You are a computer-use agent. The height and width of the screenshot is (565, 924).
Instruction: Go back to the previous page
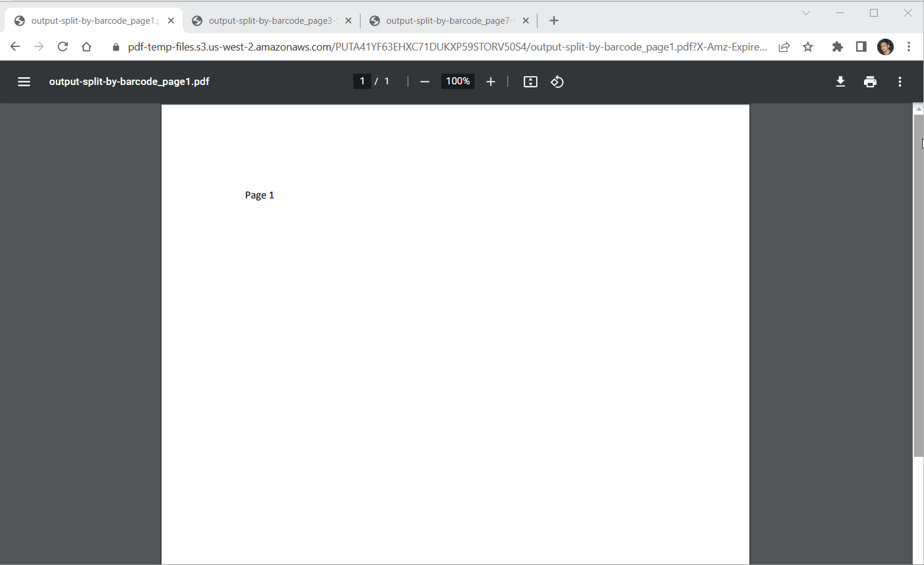click(15, 47)
